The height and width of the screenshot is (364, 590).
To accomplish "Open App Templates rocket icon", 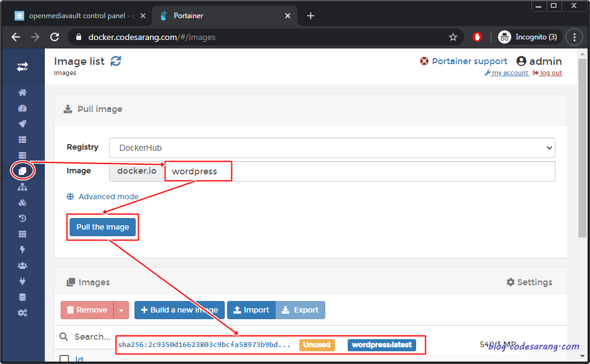I will pos(22,124).
